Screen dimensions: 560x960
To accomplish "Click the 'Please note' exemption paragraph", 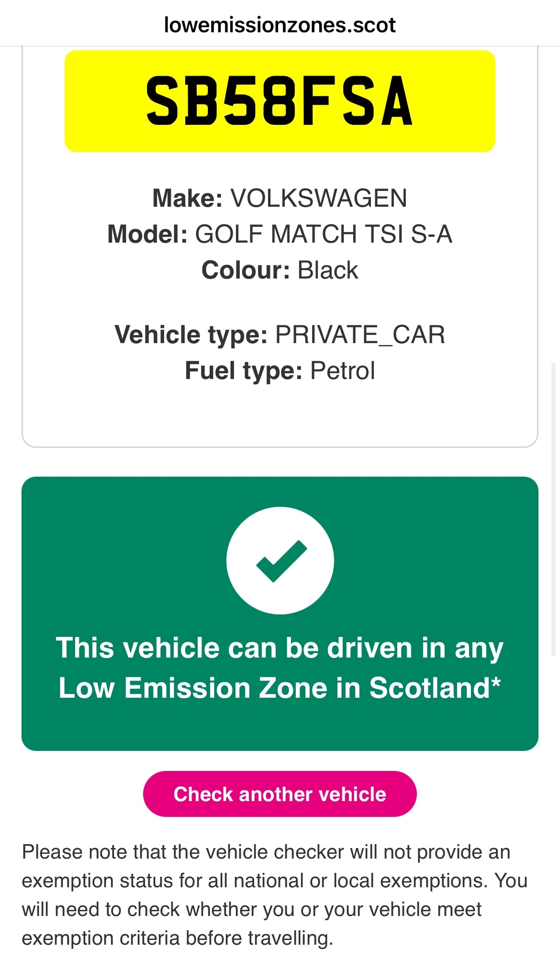I will coord(275,881).
